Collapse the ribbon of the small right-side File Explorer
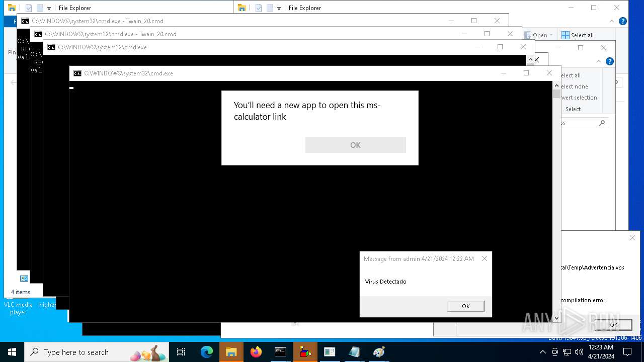This screenshot has width=644, height=362. click(x=599, y=61)
